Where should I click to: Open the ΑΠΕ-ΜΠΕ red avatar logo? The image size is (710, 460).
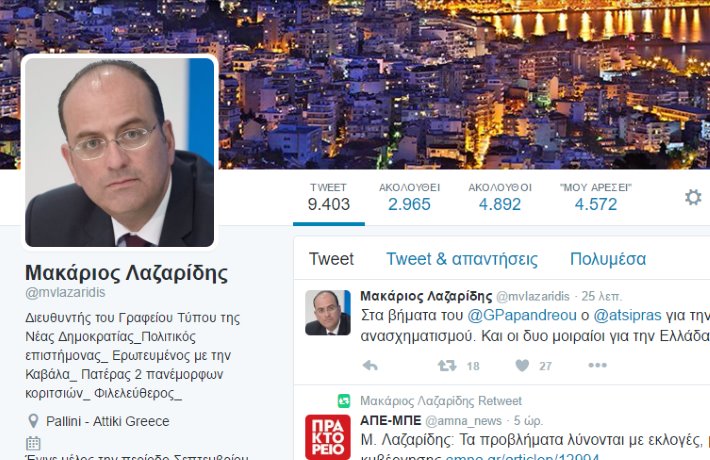pos(328,437)
